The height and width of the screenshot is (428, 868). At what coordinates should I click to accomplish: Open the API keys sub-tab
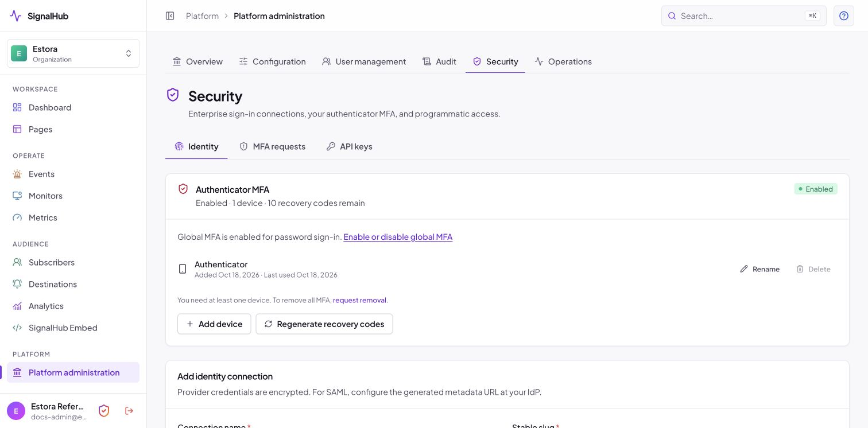[x=349, y=146]
